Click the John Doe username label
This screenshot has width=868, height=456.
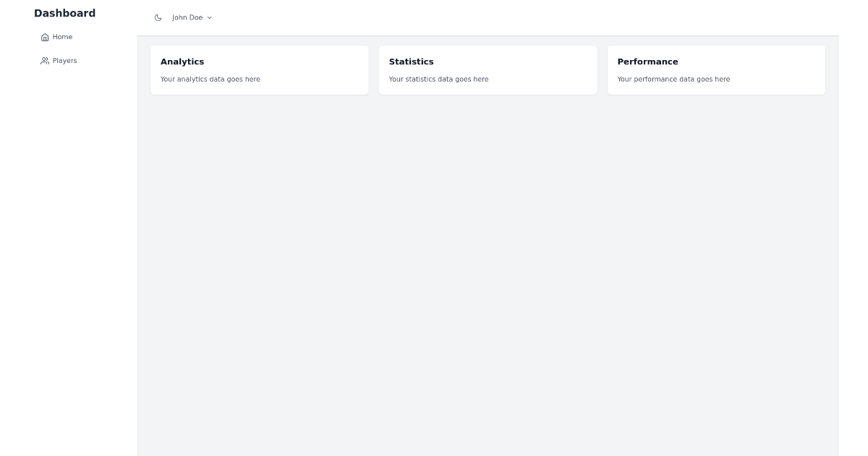[x=187, y=18]
